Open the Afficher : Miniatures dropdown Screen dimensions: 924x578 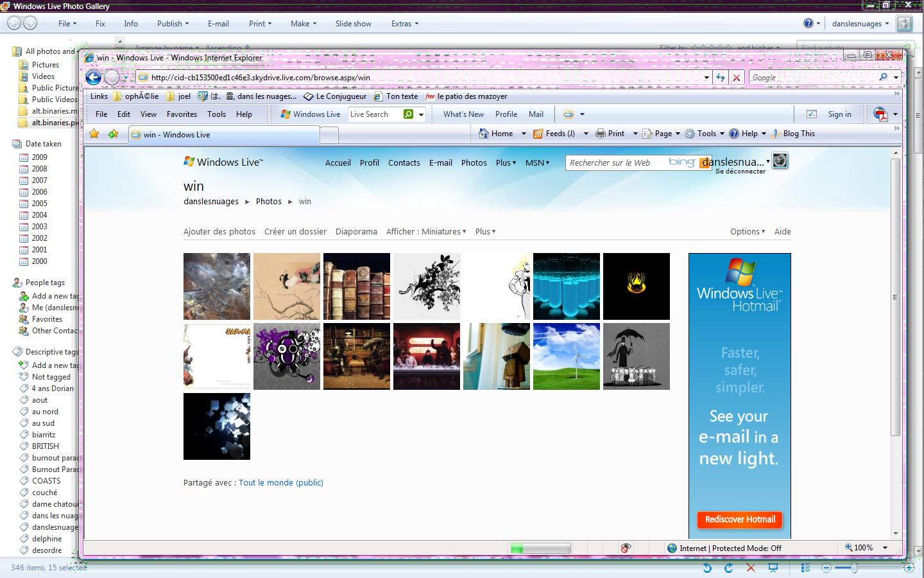point(426,232)
